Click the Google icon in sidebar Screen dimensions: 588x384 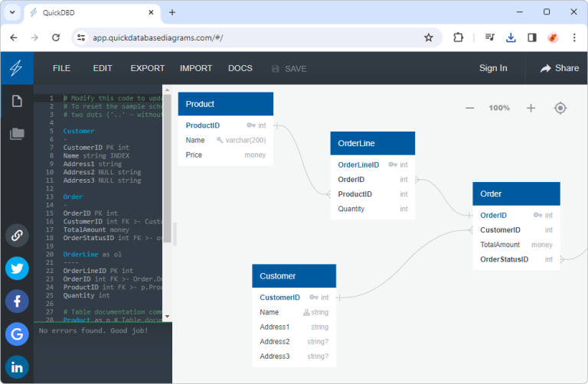point(17,334)
